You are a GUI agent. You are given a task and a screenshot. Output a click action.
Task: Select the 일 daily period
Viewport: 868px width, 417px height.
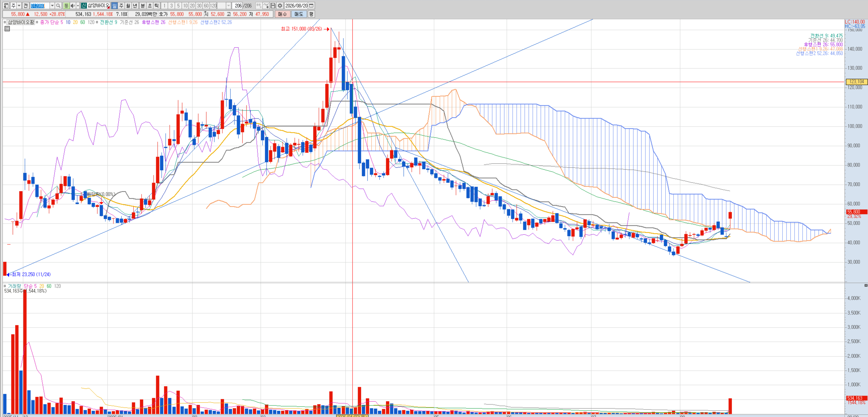pos(114,6)
